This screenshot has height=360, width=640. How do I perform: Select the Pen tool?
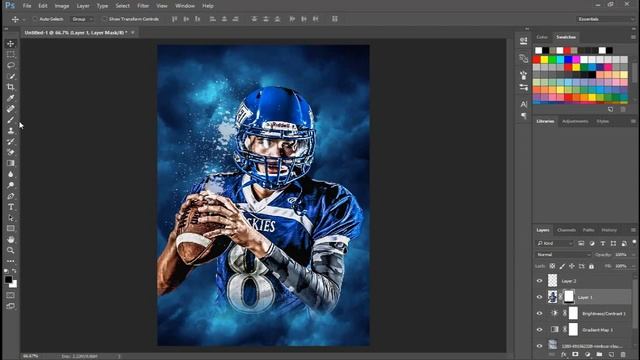pyautogui.click(x=11, y=196)
